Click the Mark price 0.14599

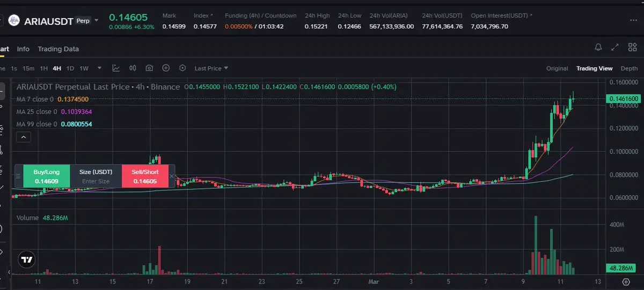coord(173,26)
